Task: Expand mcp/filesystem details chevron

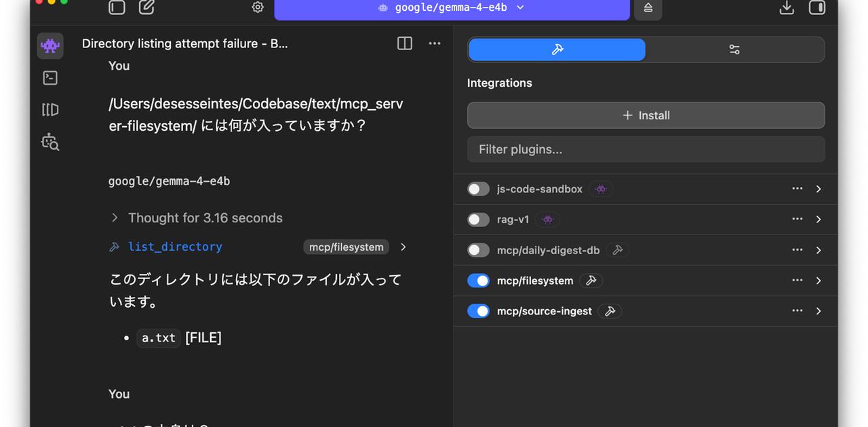Action: point(818,281)
